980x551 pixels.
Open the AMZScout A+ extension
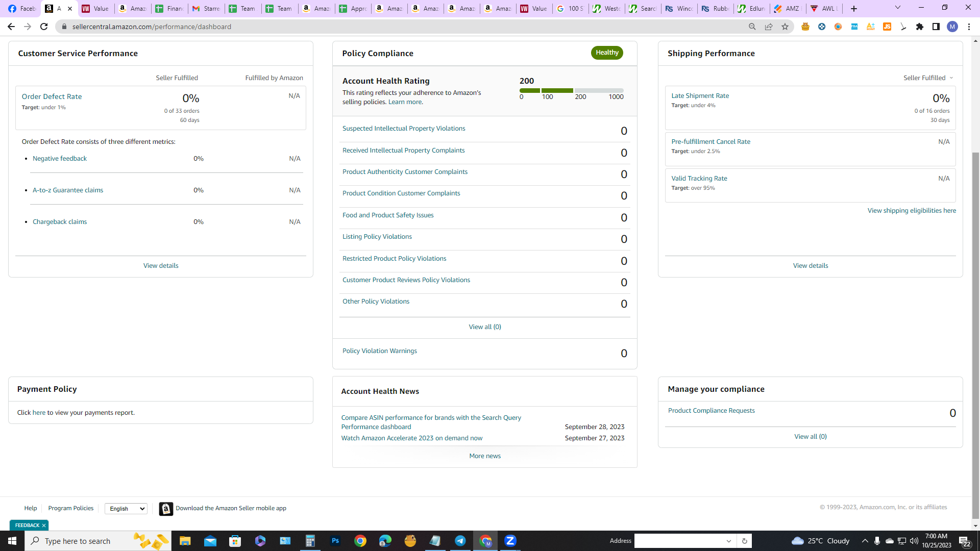pyautogui.click(x=871, y=27)
